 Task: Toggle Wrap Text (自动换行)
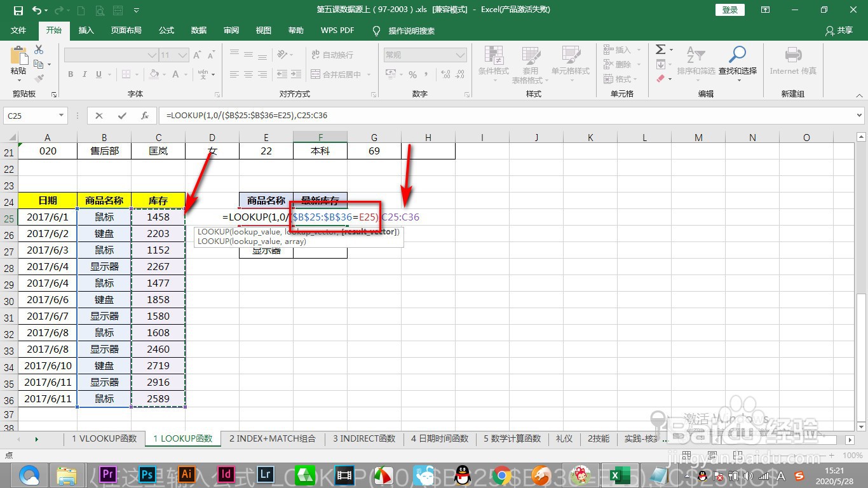(332, 55)
